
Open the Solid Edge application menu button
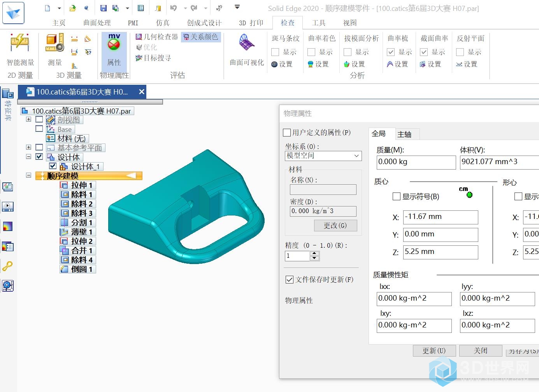point(13,13)
